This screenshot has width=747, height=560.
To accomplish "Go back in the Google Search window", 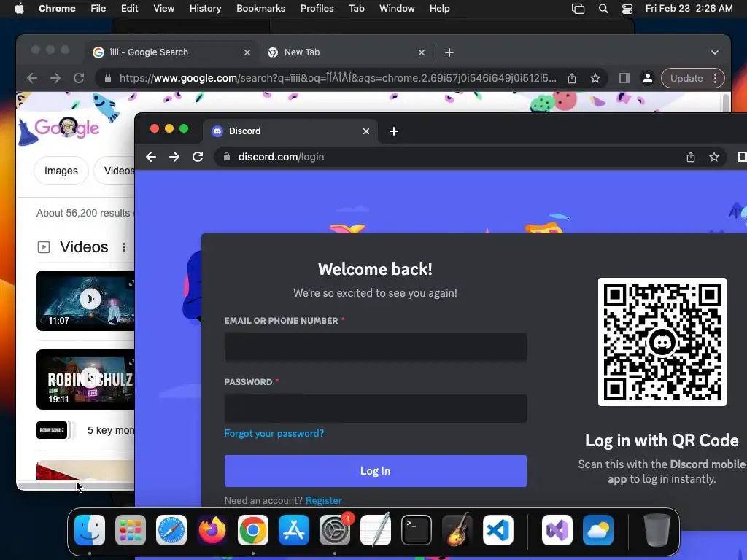I will click(32, 78).
